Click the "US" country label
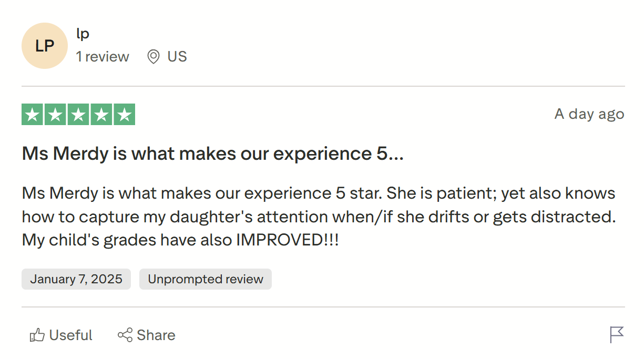The image size is (644, 359). coord(177,57)
